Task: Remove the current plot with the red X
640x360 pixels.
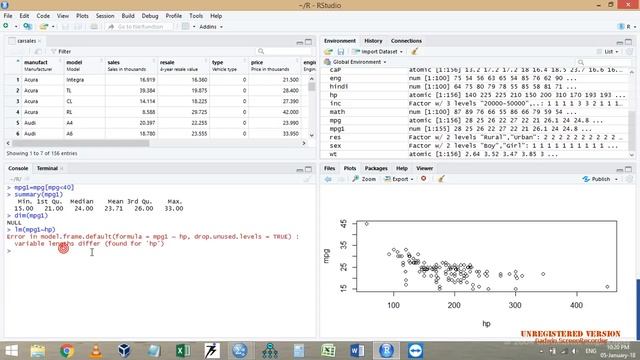Action: pos(424,179)
